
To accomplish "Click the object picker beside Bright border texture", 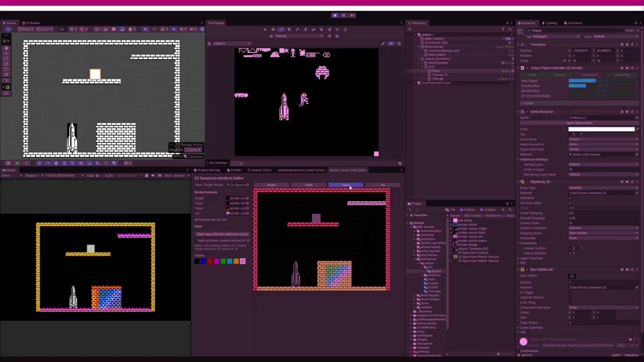I will [247, 198].
